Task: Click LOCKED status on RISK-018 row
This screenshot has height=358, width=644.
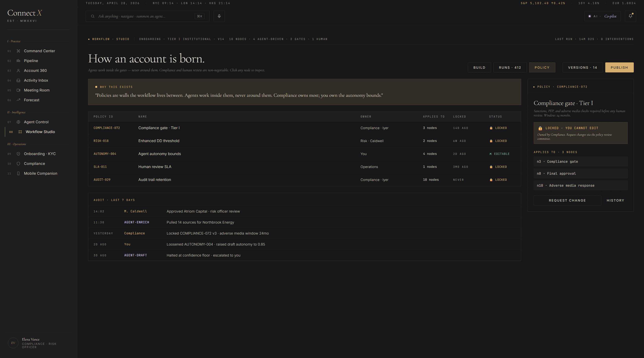Action: (498, 141)
